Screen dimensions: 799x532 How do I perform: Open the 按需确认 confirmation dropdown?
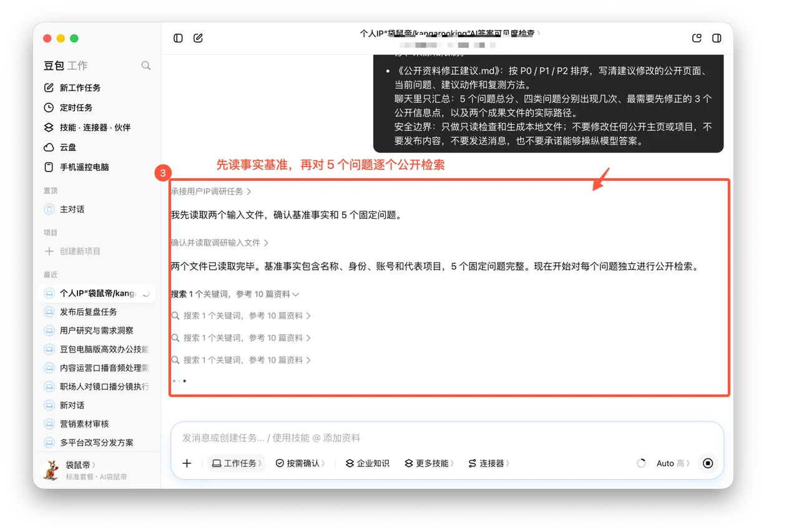click(x=300, y=463)
